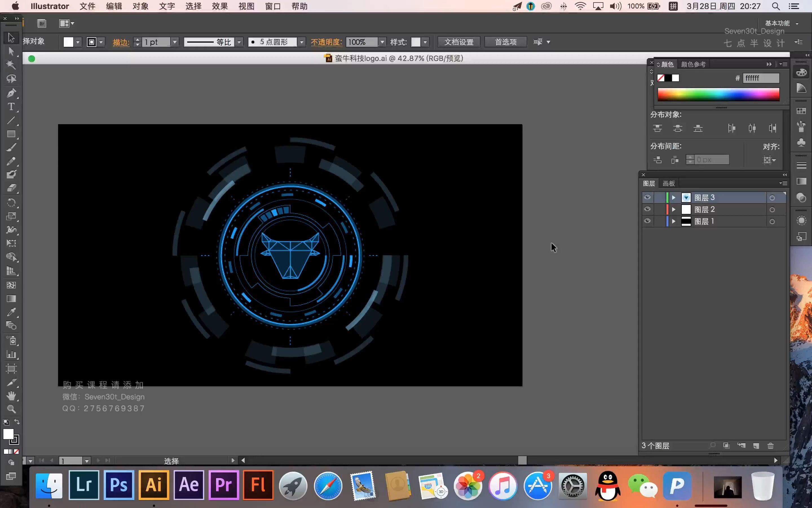Select the Artboard tool
This screenshot has width=812, height=508.
[x=11, y=369]
